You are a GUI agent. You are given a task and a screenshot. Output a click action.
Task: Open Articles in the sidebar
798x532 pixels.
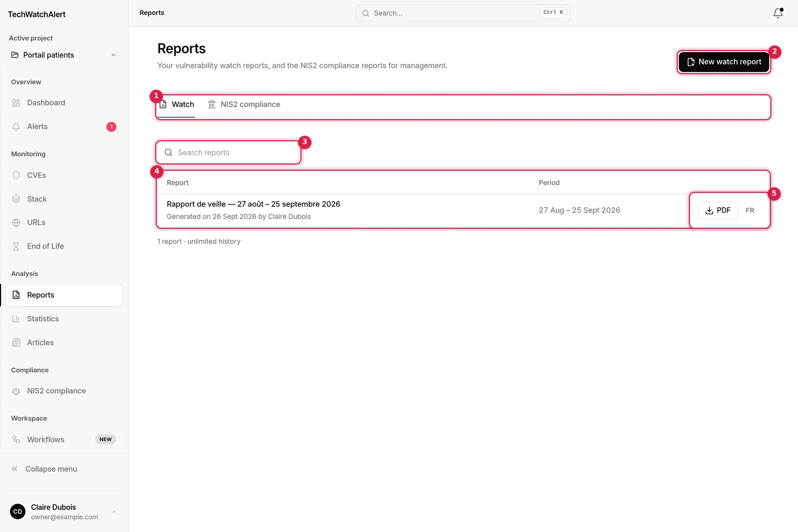pyautogui.click(x=64, y=343)
